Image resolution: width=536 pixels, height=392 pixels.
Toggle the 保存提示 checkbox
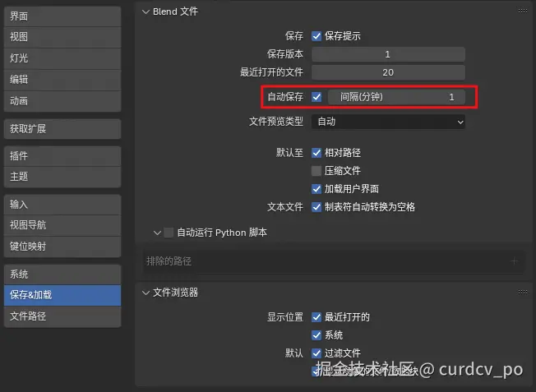click(x=317, y=36)
